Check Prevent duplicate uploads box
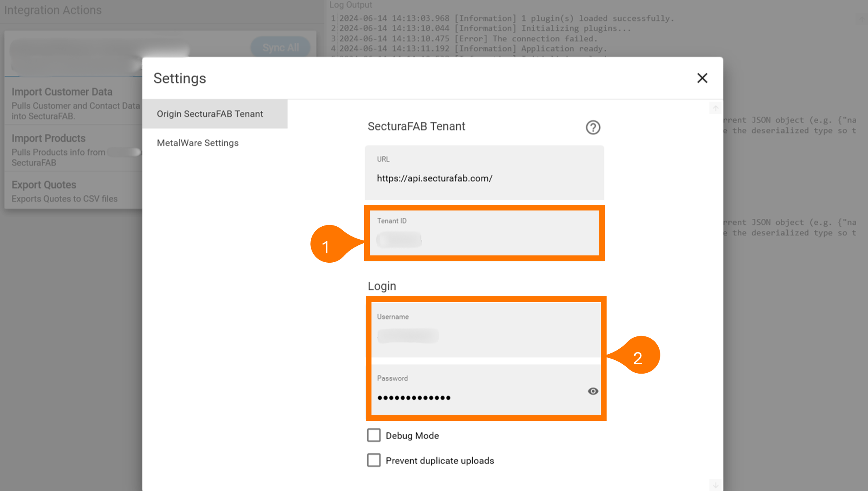 click(x=374, y=460)
